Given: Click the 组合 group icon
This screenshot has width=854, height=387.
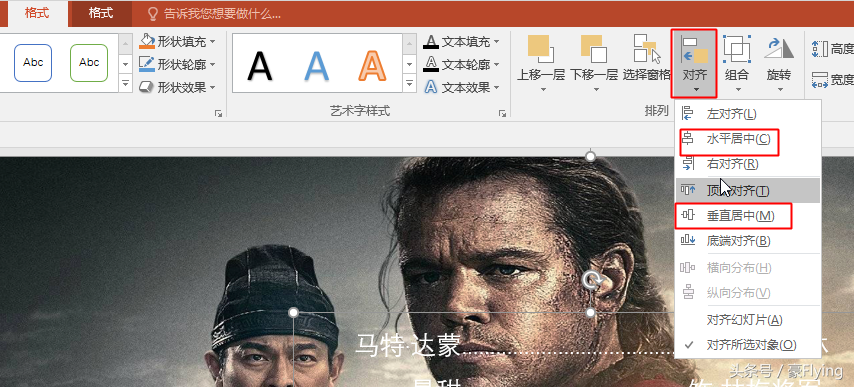Looking at the screenshot, I should coord(737,48).
